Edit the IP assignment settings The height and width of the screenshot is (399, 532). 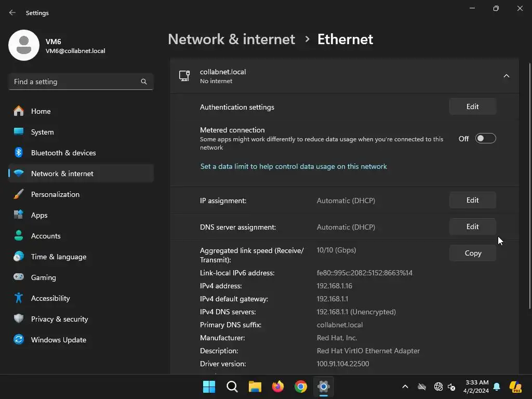coord(472,201)
